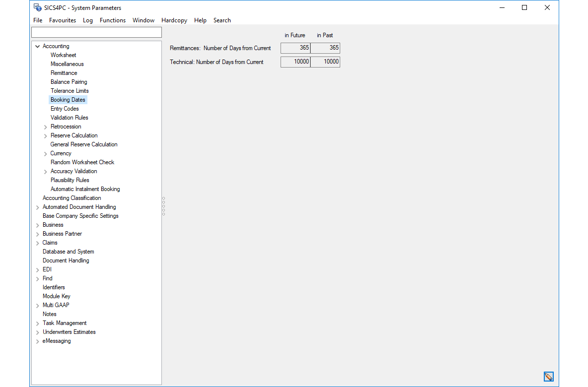Open the Hardcopy menu
Screen dimensions: 588x387
pyautogui.click(x=174, y=20)
